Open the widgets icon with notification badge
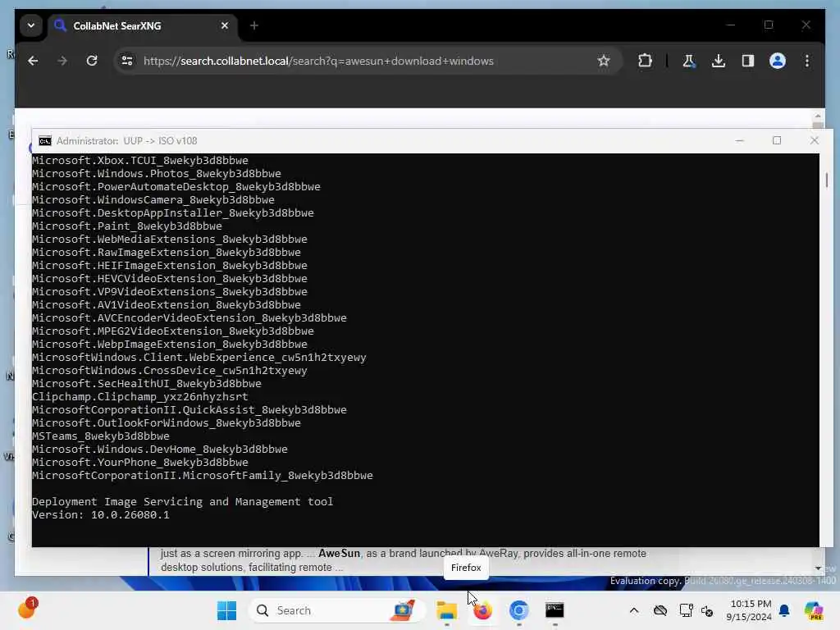 (27, 609)
